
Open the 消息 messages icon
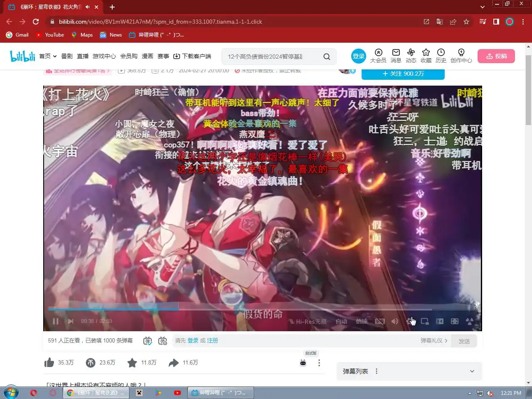coord(396,56)
